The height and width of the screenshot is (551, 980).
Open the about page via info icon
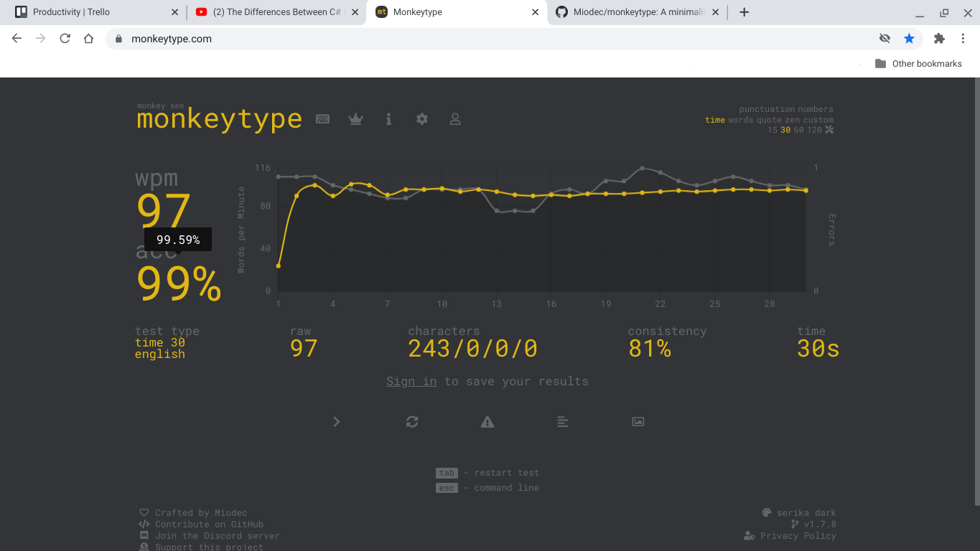pos(388,119)
